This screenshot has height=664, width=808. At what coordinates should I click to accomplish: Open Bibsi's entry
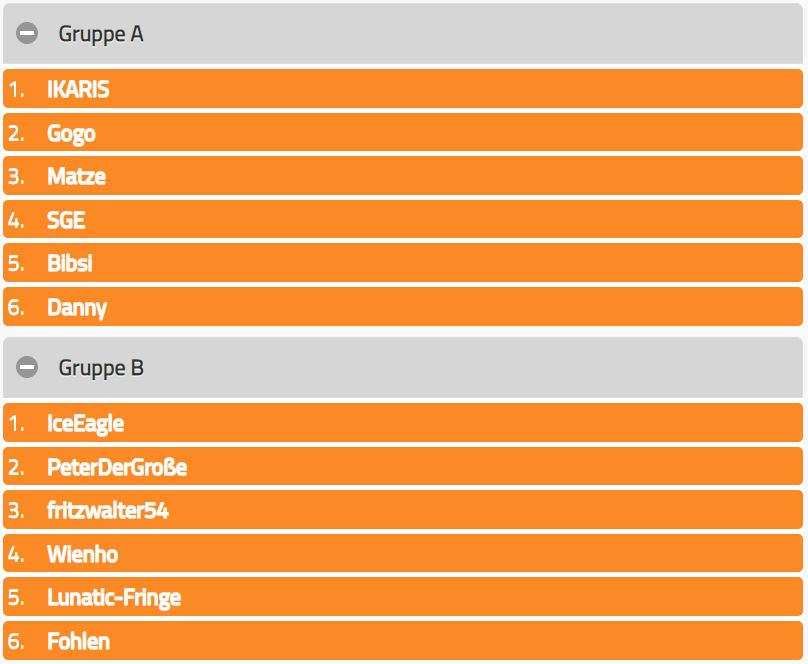(x=70, y=263)
